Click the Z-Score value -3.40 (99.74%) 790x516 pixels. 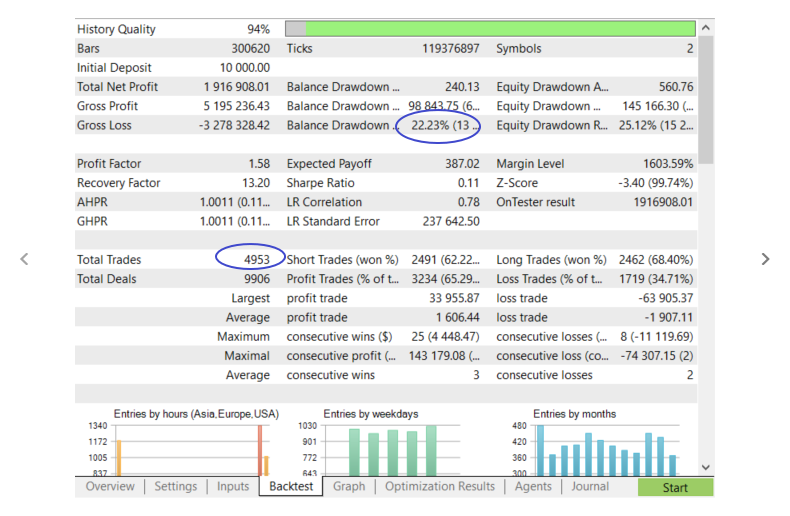(655, 183)
